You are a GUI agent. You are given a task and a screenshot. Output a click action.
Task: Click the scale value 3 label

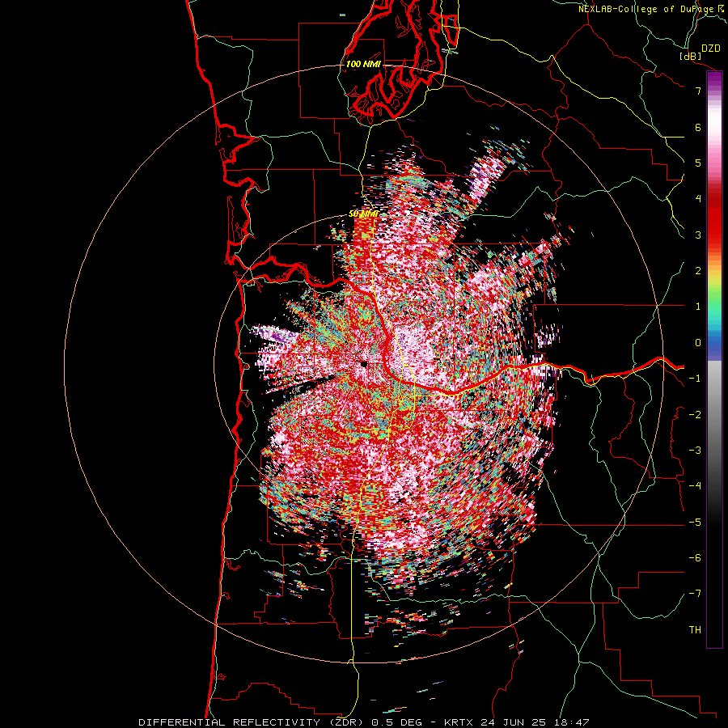pos(698,235)
